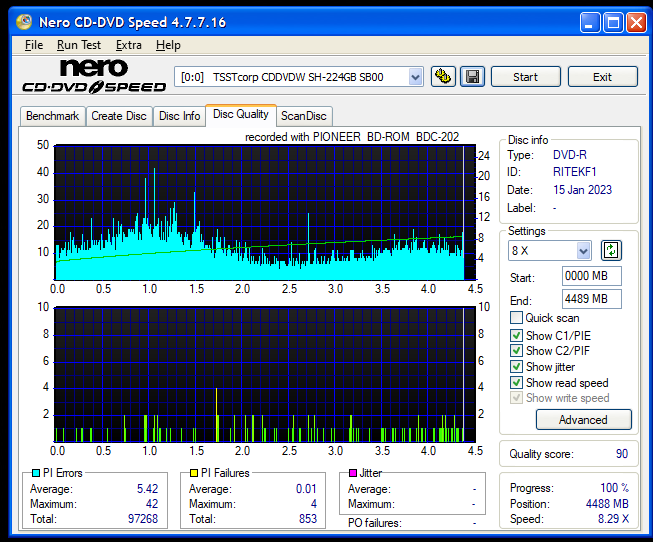Image resolution: width=653 pixels, height=542 pixels.
Task: Open the Extra menu
Action: [x=129, y=45]
